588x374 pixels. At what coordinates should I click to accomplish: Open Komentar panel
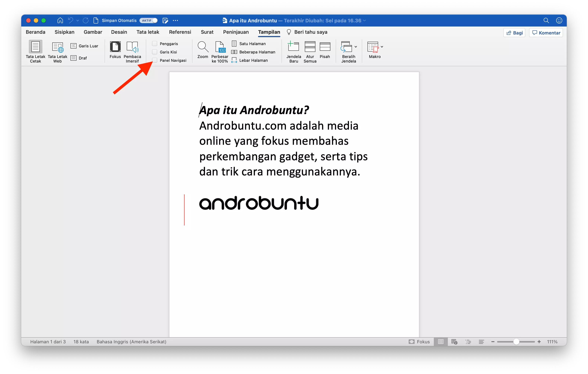click(546, 32)
